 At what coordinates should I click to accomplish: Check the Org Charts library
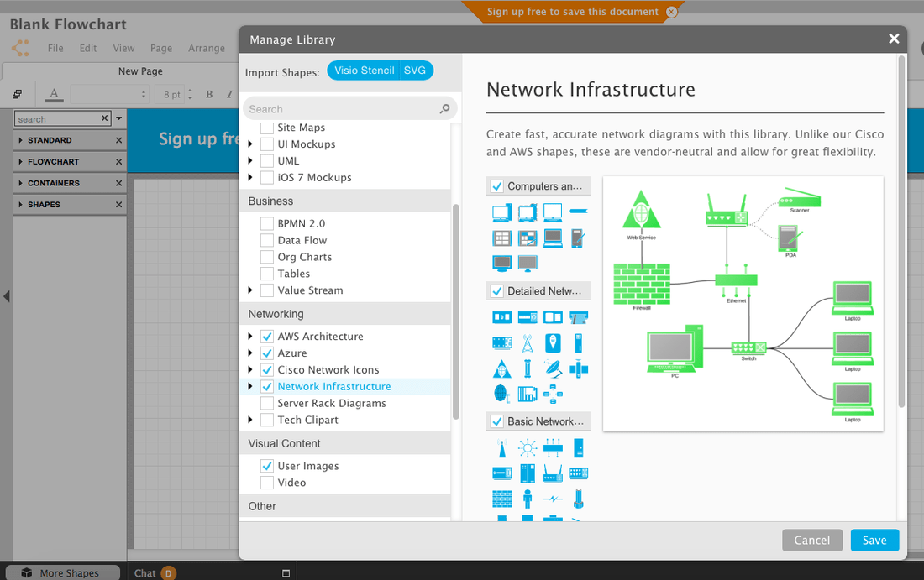click(267, 258)
